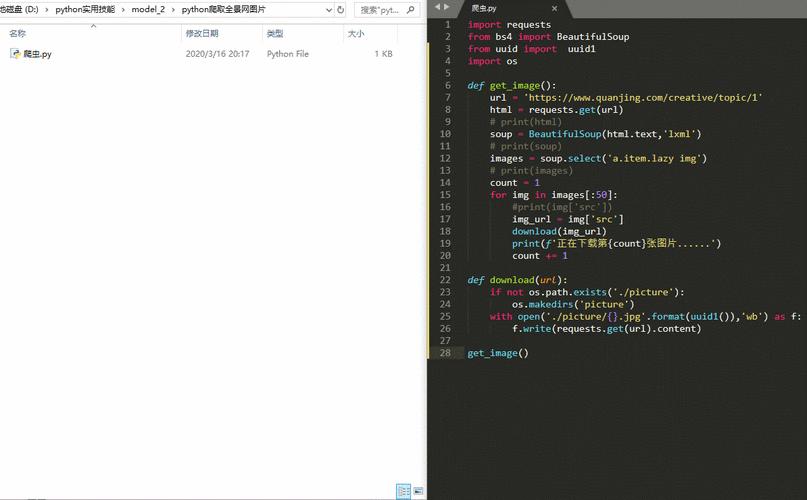Click the print 正在下载第 f-string line
Image resolution: width=807 pixels, height=500 pixels.
tap(617, 244)
